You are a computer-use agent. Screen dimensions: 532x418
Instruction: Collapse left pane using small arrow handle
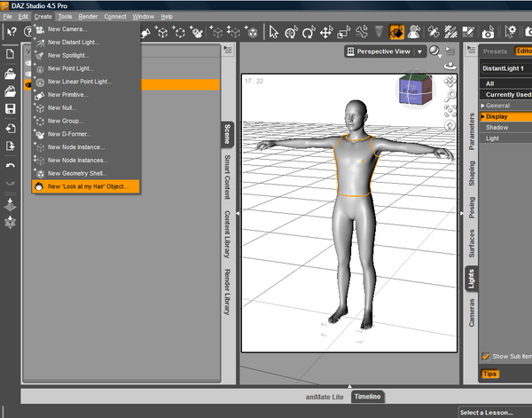point(238,213)
